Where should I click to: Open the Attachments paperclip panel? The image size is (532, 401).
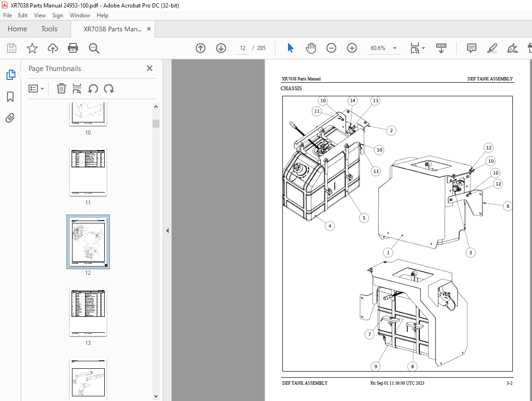tap(10, 118)
